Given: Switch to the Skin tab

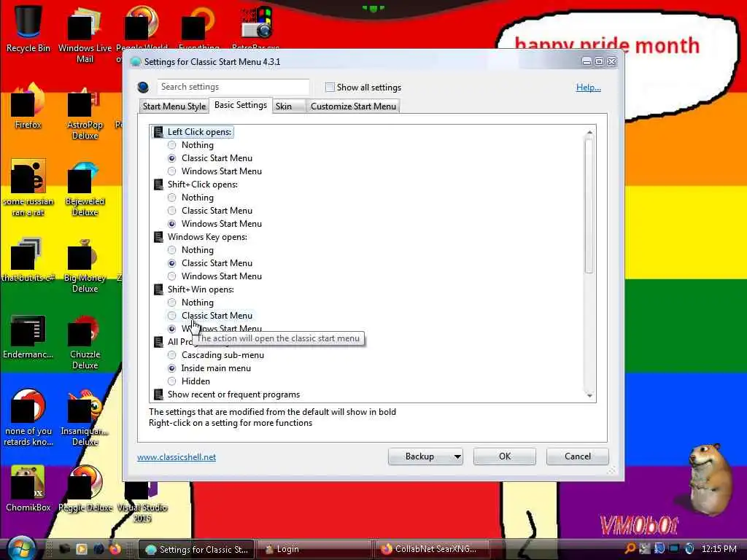Looking at the screenshot, I should tap(288, 106).
